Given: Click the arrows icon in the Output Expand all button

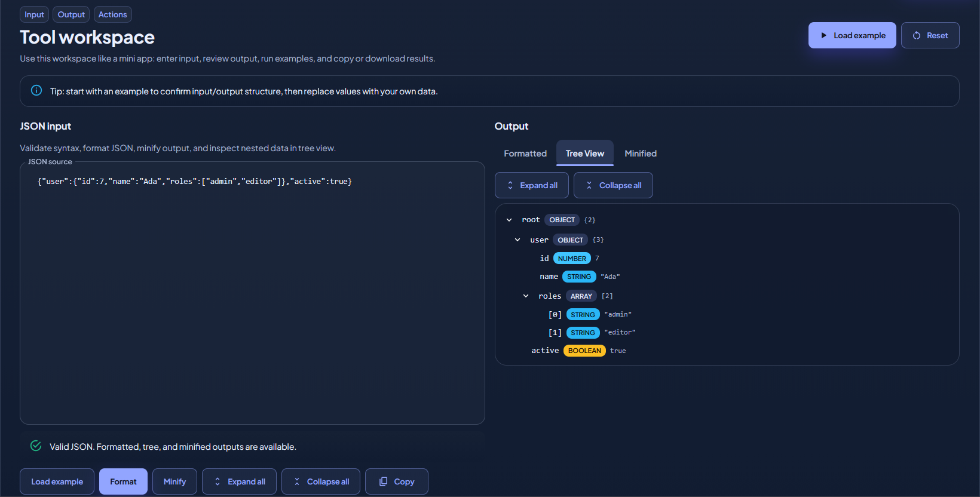Looking at the screenshot, I should coord(510,185).
